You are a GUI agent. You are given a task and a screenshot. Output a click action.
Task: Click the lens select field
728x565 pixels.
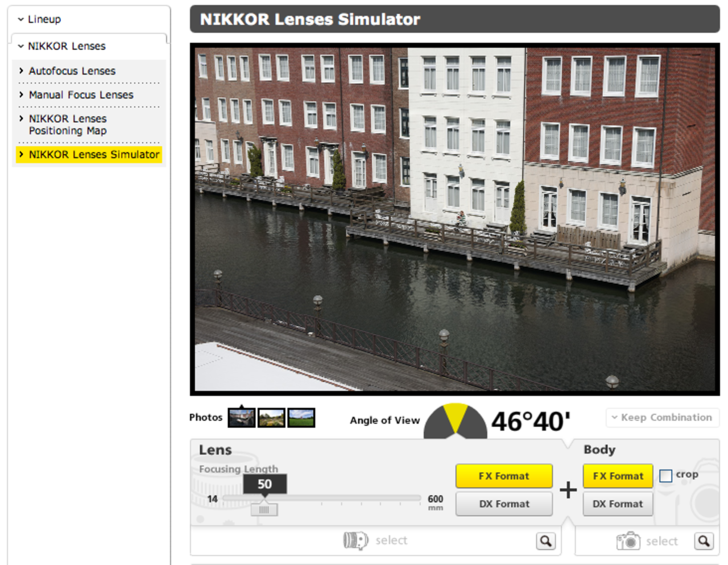[375, 541]
